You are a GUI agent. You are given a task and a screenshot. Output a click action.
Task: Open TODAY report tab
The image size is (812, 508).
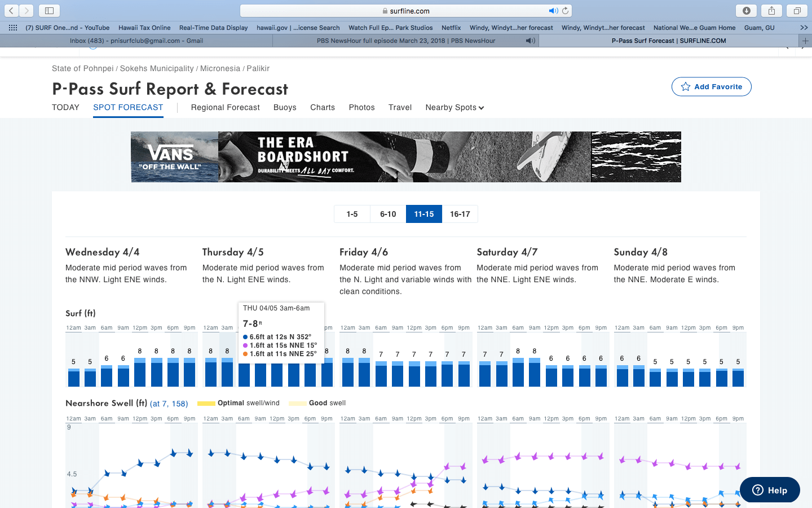tap(65, 107)
